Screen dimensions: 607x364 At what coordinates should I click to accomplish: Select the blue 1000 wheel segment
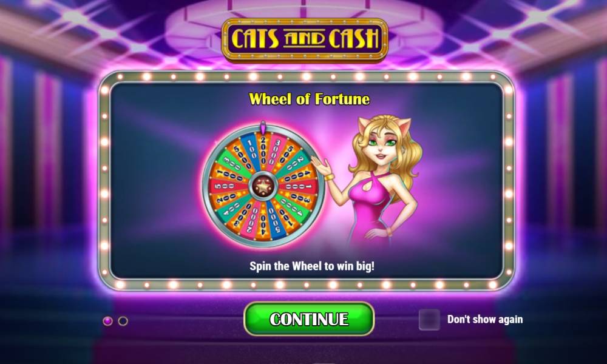(251, 150)
